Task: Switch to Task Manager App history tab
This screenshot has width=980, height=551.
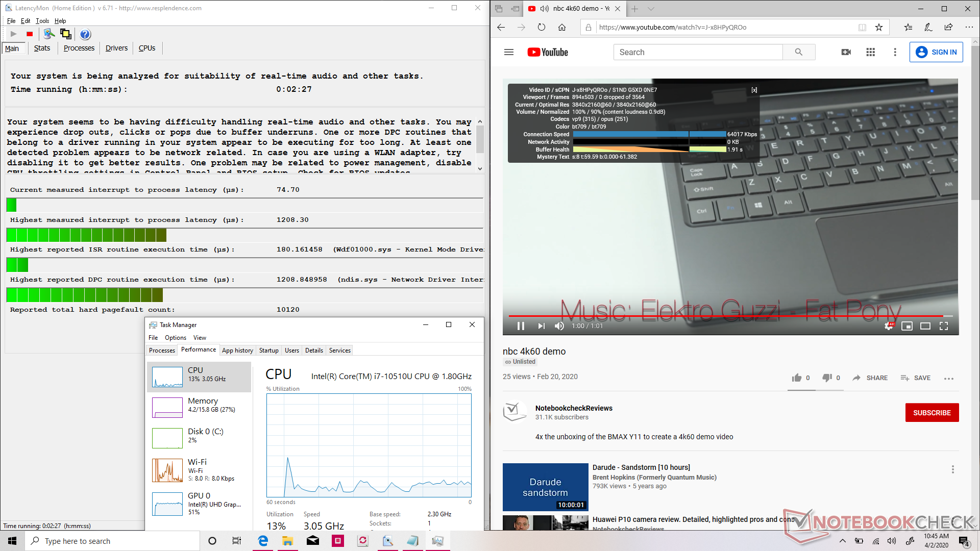Action: (237, 350)
